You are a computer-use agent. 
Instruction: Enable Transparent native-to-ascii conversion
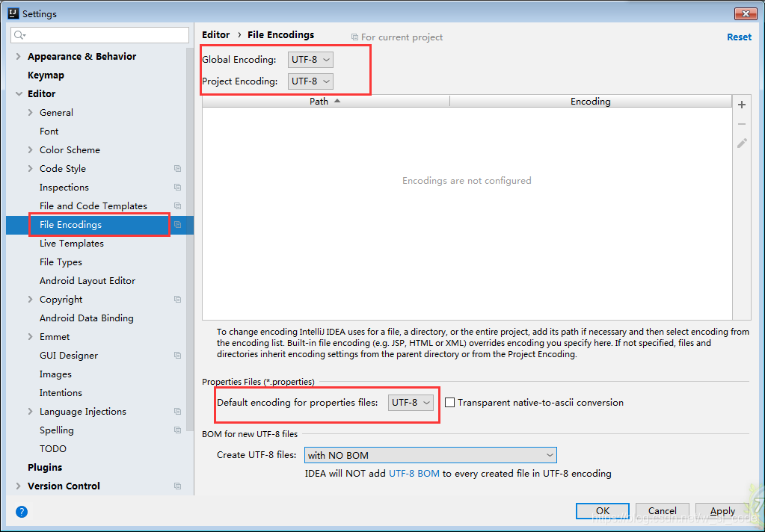click(x=450, y=402)
